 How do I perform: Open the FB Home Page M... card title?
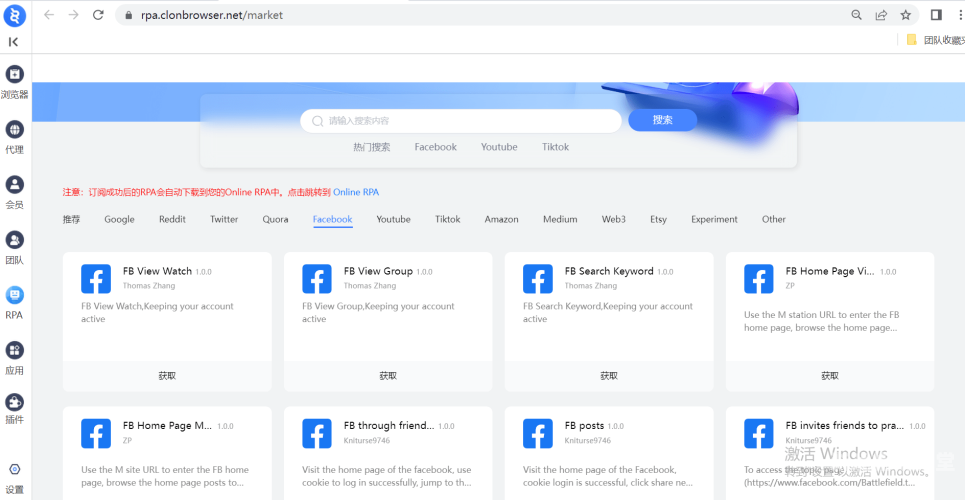[x=167, y=425]
